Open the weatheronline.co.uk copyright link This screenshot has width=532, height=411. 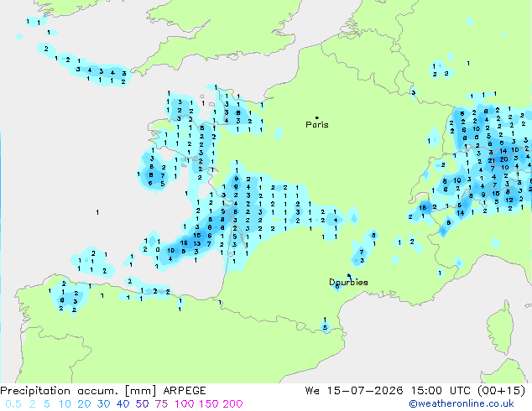pos(462,403)
